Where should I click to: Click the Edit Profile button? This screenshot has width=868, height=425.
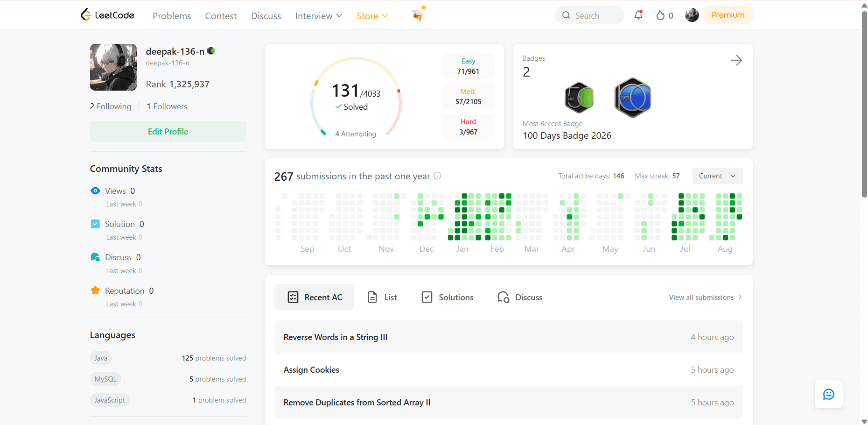click(168, 132)
